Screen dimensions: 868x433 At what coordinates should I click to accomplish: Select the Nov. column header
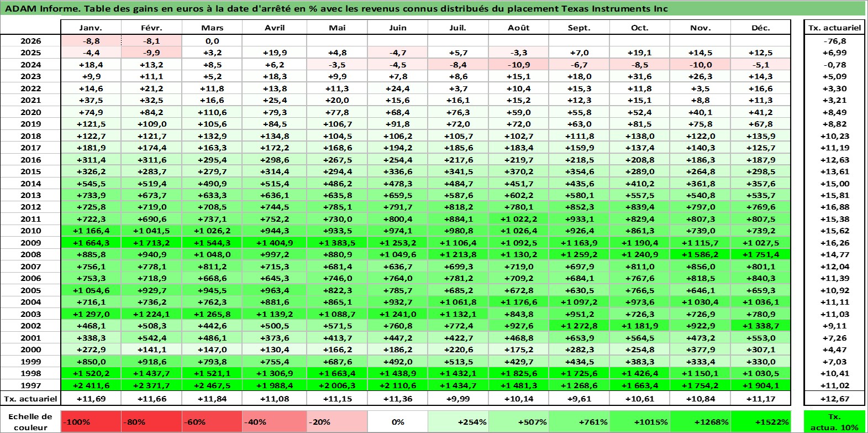(700, 28)
